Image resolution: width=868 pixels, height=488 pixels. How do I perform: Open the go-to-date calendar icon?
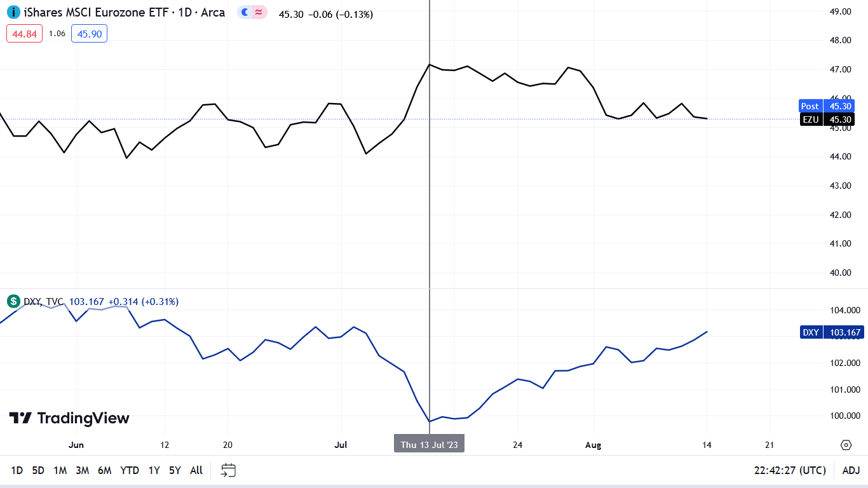coord(228,470)
